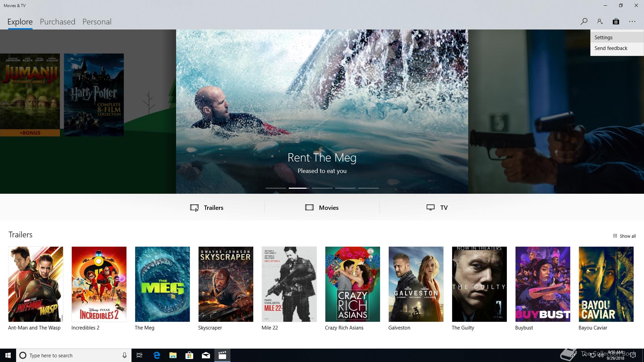Screen dimensions: 644x362
Task: Click the 'Crazy Rich Asians' title text
Action: point(344,328)
